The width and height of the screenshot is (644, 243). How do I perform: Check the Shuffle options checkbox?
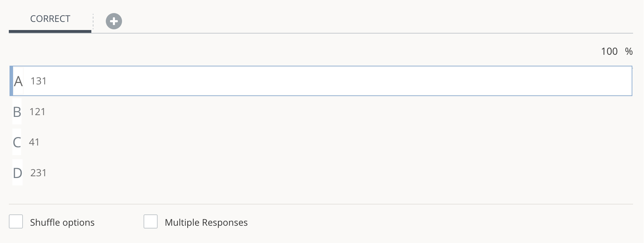pyautogui.click(x=16, y=221)
